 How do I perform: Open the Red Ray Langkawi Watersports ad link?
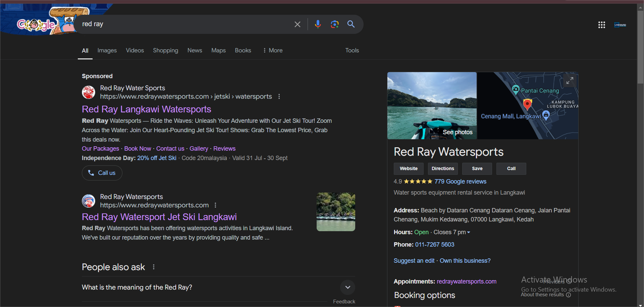[147, 109]
